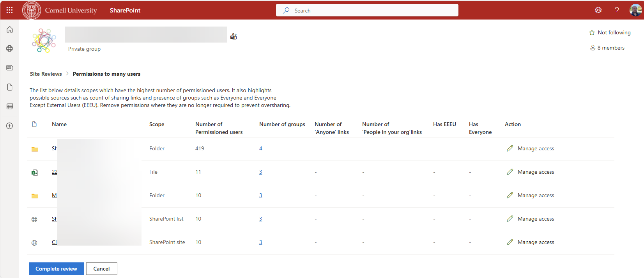Open groups link '3' in second Folder row

[261, 195]
